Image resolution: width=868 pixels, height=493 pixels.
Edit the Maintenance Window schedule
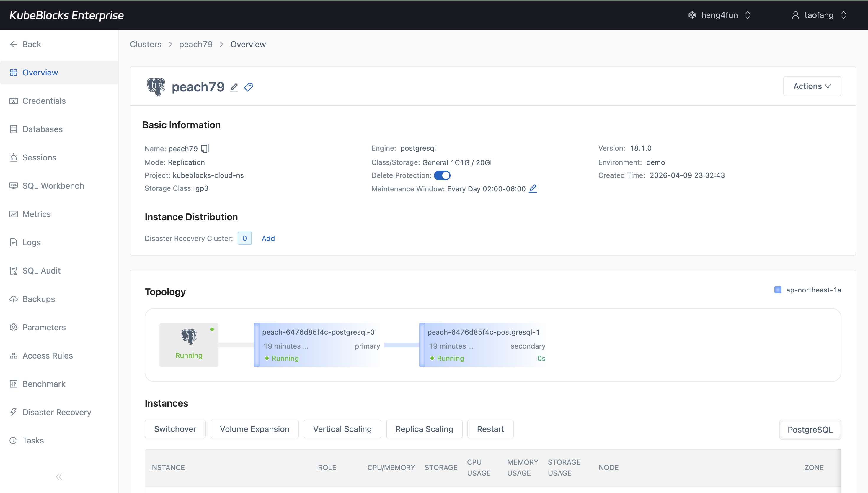click(x=532, y=189)
